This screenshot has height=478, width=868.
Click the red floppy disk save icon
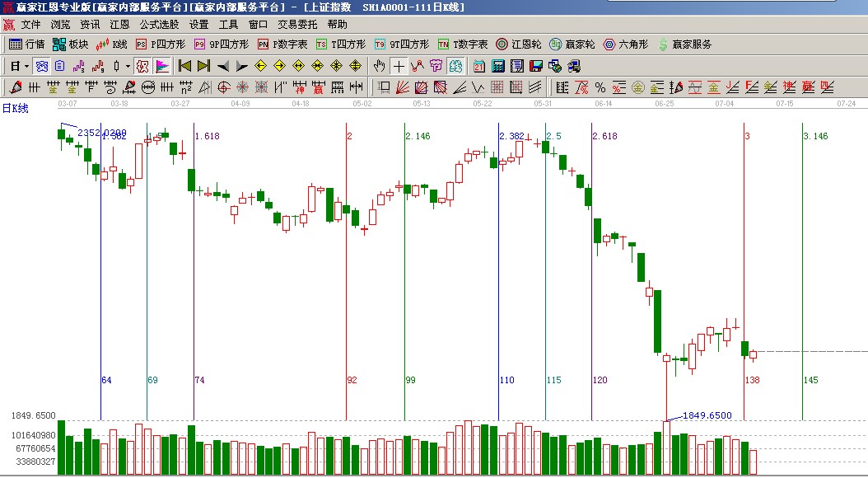coord(536,66)
